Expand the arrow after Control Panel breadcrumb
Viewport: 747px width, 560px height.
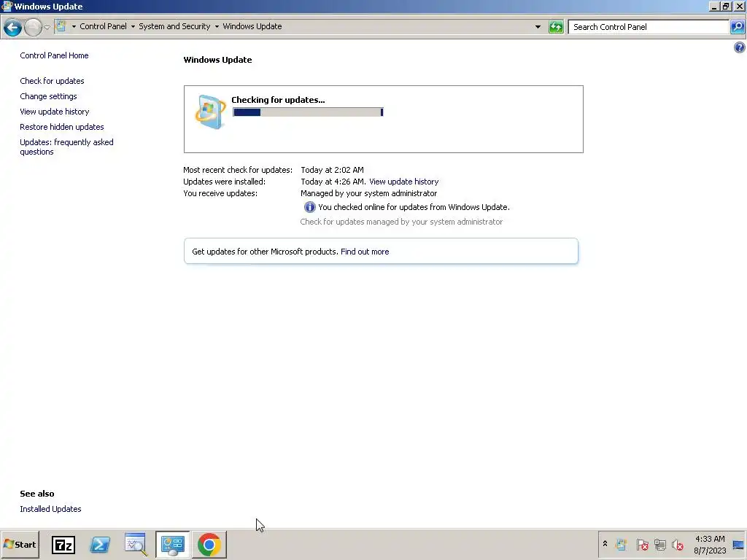(x=133, y=27)
